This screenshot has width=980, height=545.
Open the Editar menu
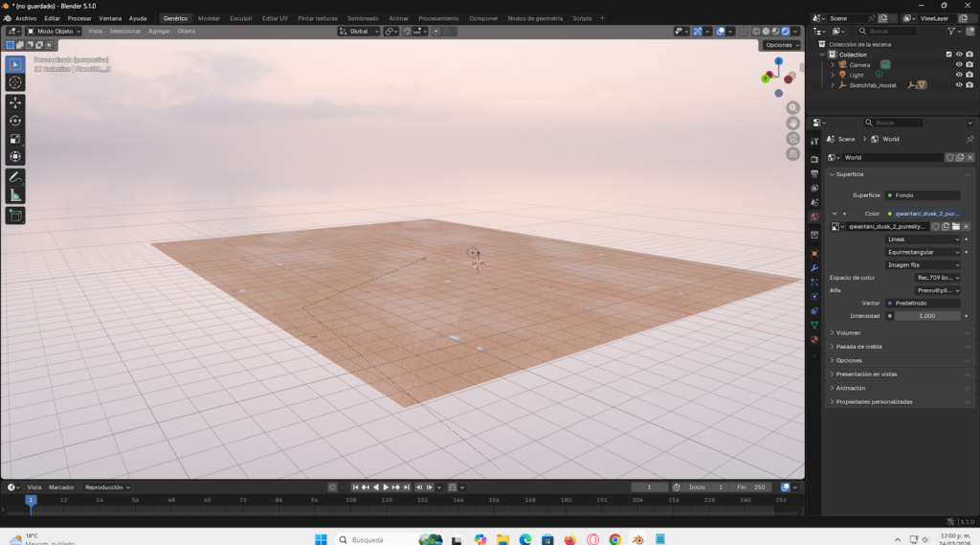click(52, 19)
